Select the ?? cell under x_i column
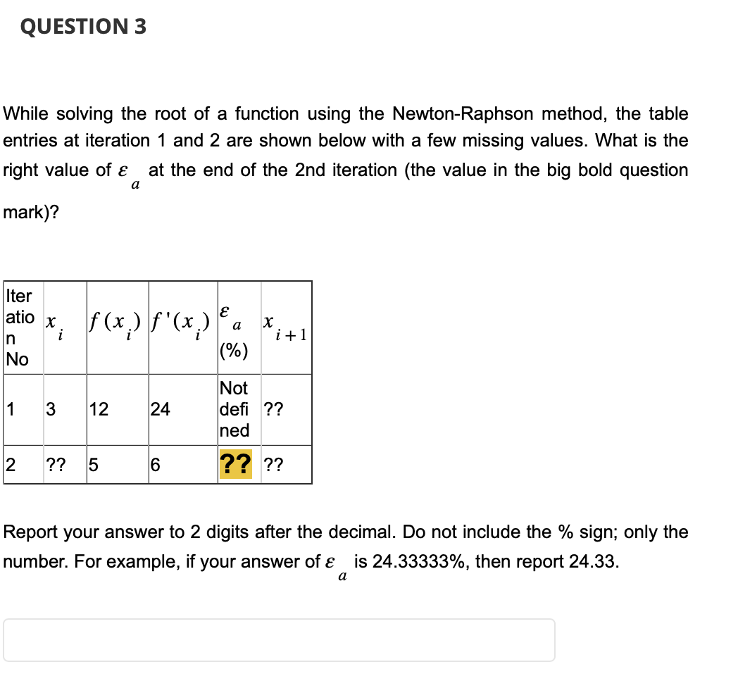This screenshot has height=700, width=738. click(57, 465)
